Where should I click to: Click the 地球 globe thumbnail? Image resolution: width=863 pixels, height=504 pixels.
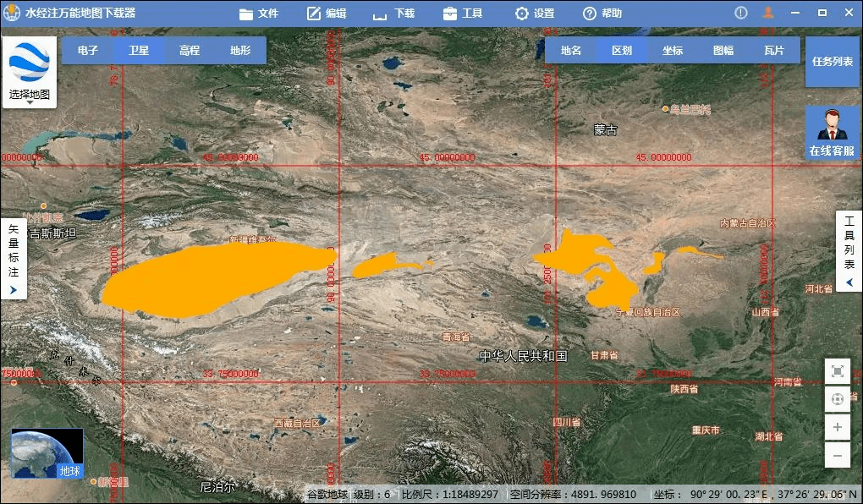point(47,453)
